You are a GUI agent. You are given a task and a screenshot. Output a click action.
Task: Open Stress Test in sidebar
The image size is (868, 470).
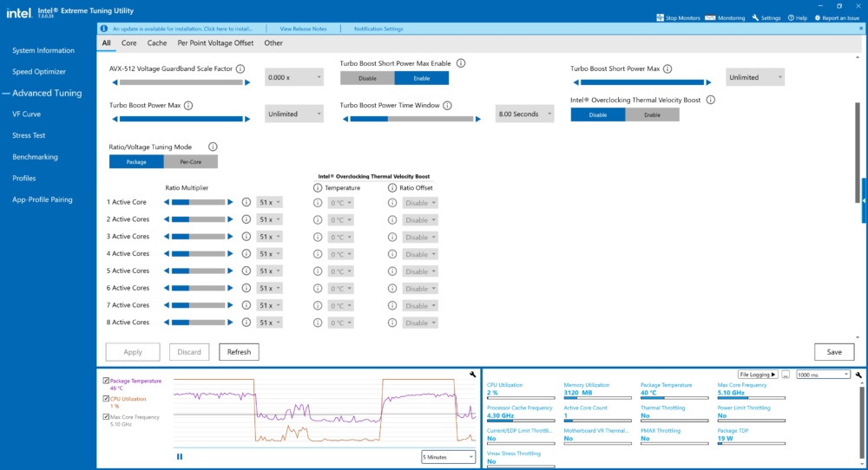[29, 135]
